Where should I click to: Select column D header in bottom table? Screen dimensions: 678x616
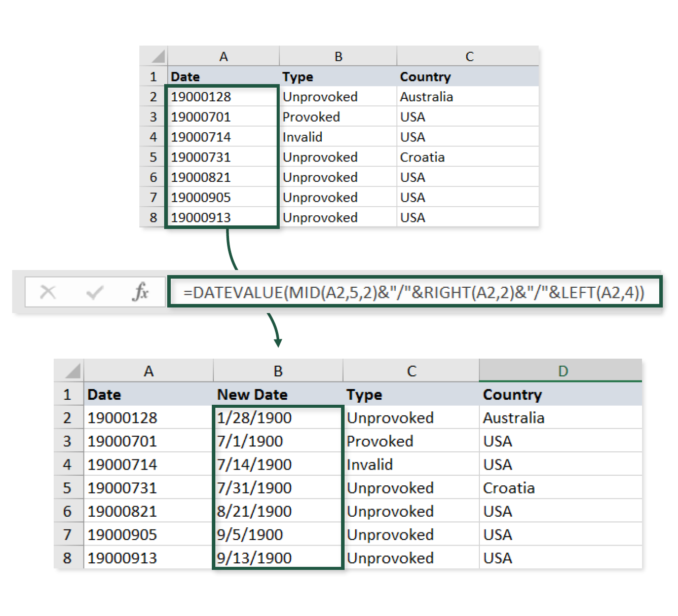pyautogui.click(x=560, y=371)
